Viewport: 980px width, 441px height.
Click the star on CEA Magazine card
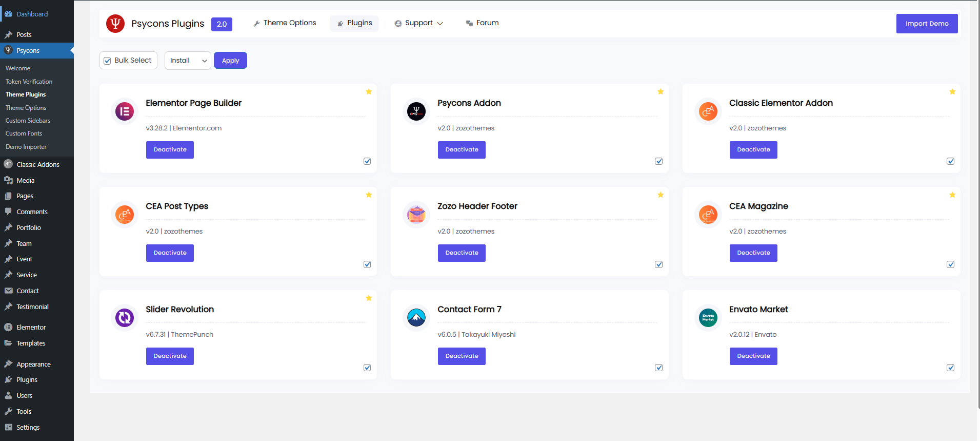pos(952,195)
